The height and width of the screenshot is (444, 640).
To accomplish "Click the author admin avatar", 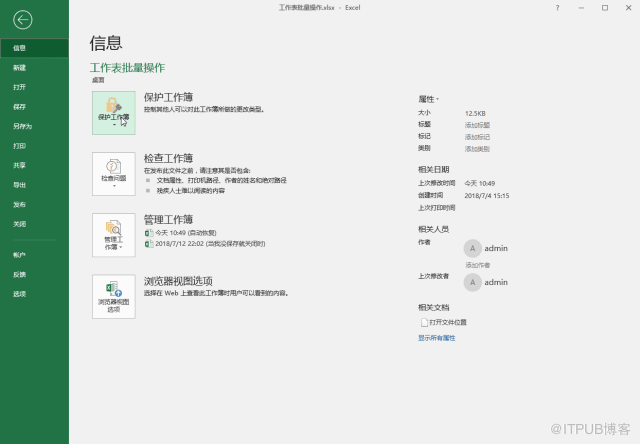I will [472, 247].
